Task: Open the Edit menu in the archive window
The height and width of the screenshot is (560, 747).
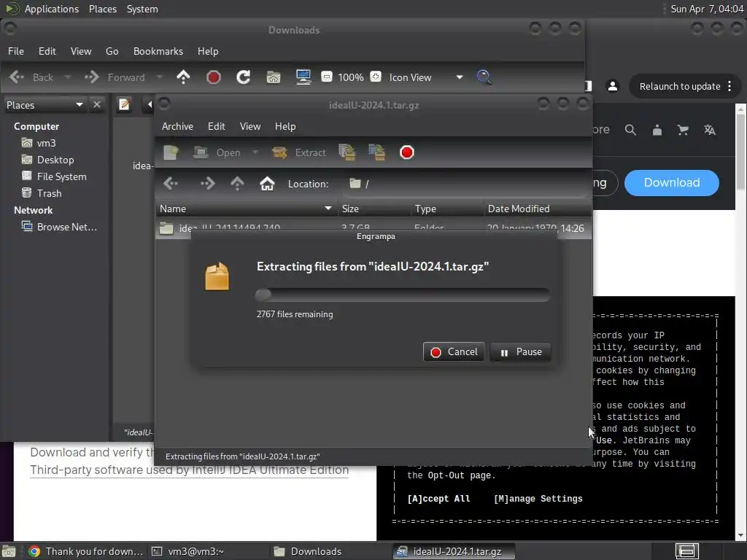Action: [x=216, y=126]
